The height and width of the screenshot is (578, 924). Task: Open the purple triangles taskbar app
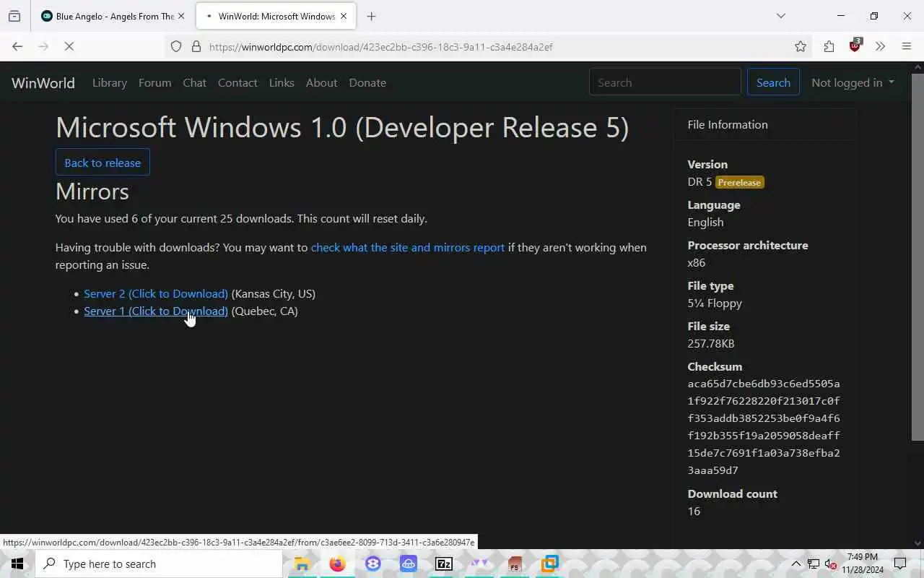pos(479,564)
